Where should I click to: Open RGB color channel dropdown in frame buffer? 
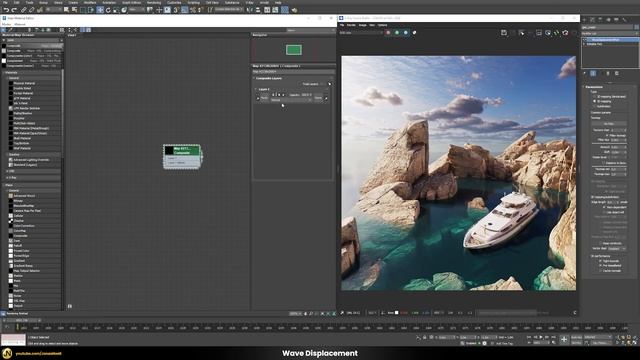(x=361, y=33)
